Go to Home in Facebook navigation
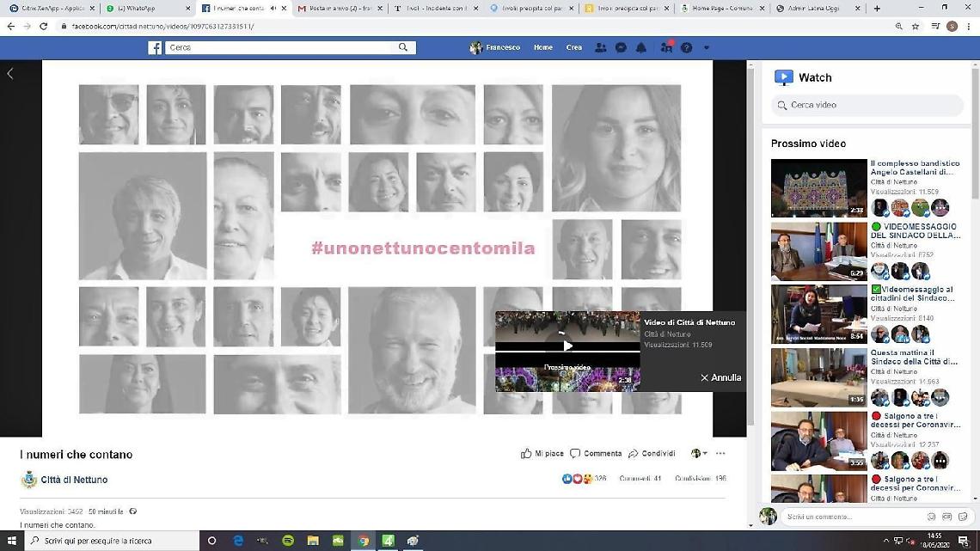The image size is (980, 551). pyautogui.click(x=542, y=48)
